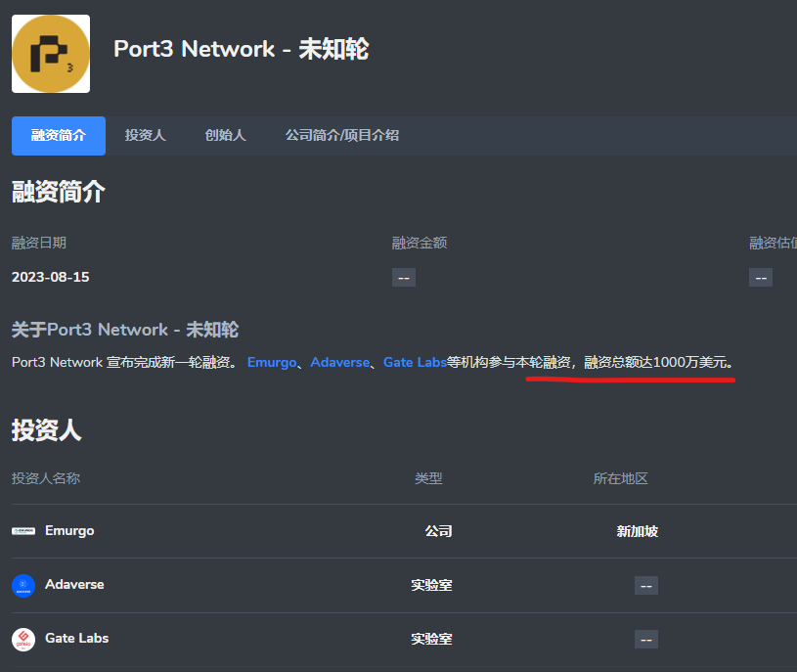Screen dimensions: 797x672
Task: Open Emurgo in the investor table
Action: (69, 531)
